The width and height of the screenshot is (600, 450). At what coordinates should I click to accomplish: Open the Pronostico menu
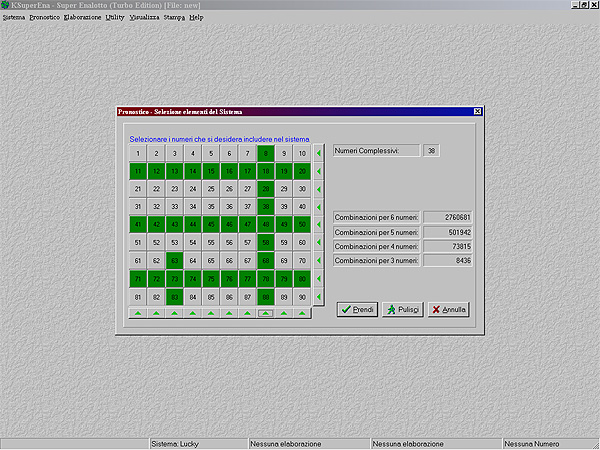click(x=44, y=18)
